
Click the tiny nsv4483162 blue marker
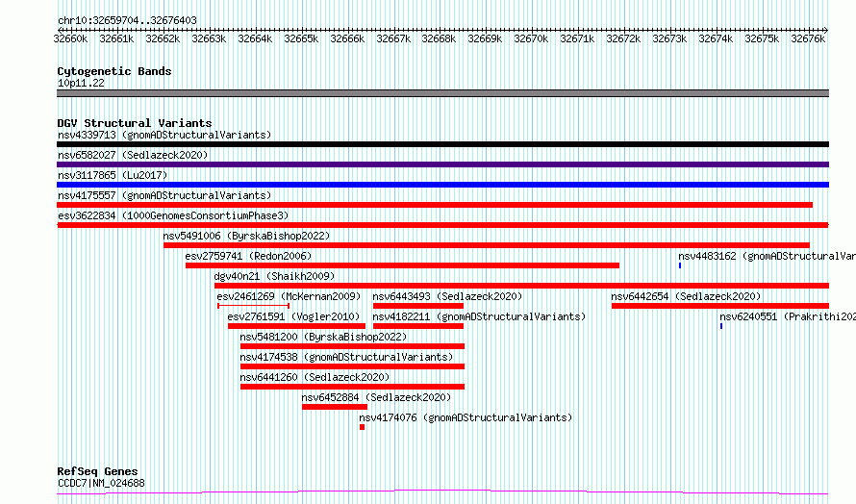680,265
